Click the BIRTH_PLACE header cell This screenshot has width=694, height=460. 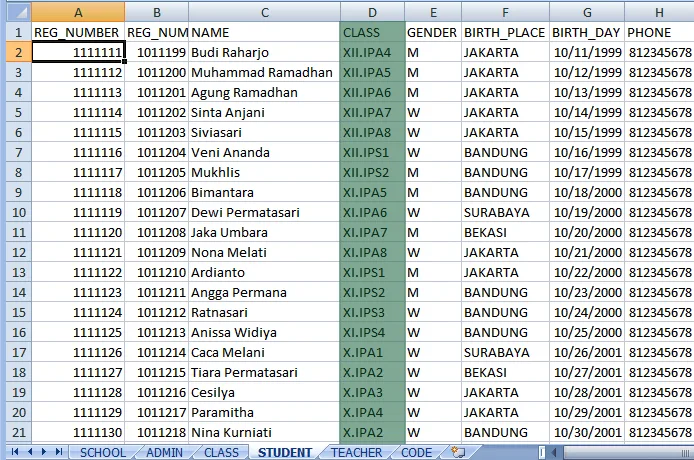pyautogui.click(x=505, y=32)
